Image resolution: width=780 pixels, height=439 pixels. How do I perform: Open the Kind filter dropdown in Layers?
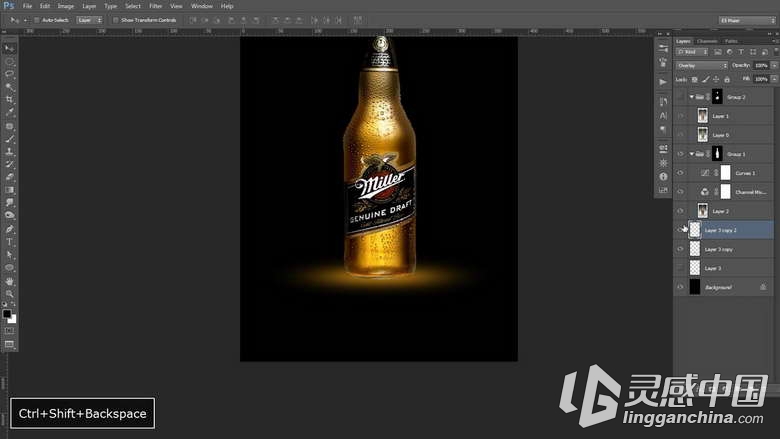[x=692, y=52]
